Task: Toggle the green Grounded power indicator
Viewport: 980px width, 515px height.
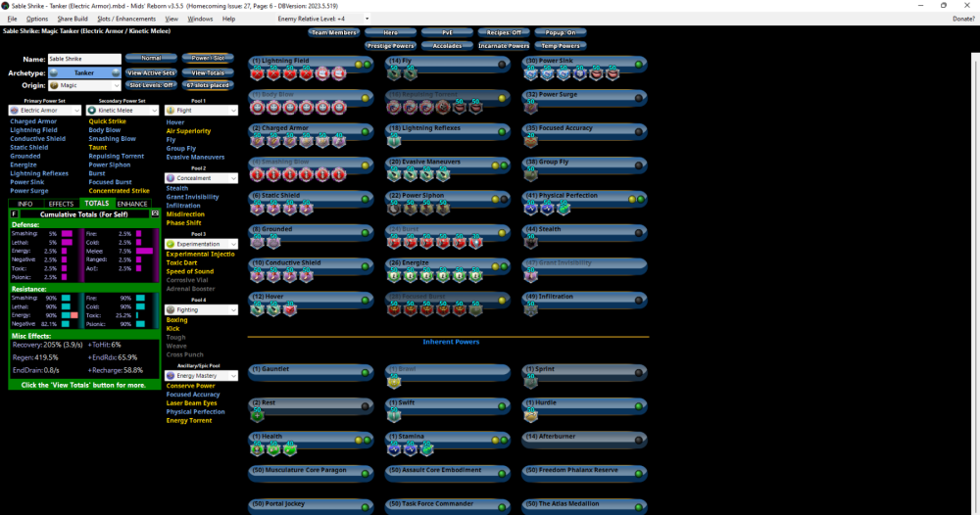Action: pos(366,231)
